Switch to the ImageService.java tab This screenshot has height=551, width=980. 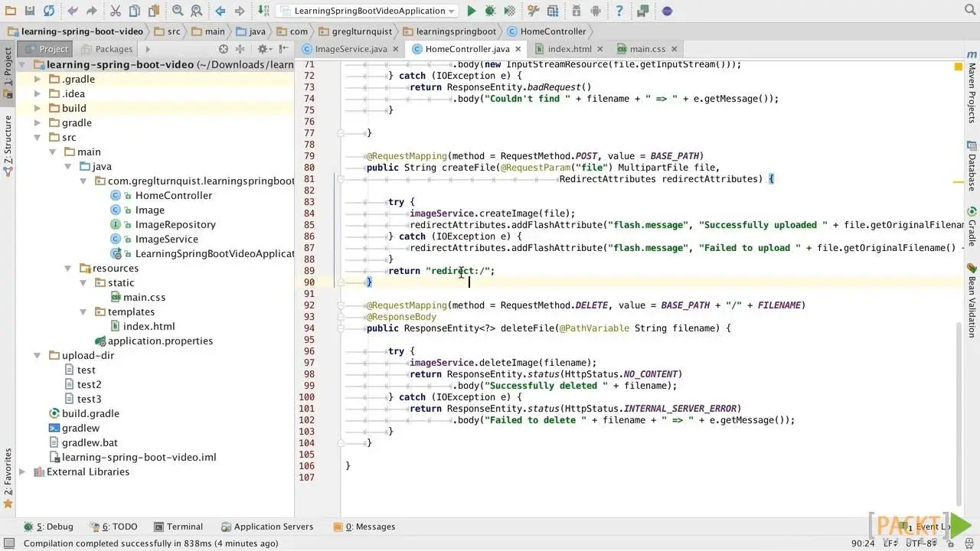pos(351,49)
